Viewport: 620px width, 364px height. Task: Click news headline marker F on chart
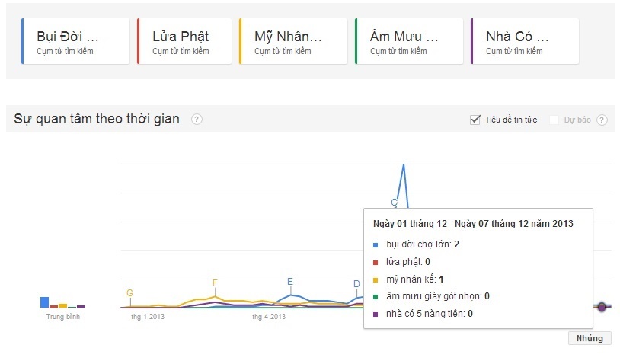click(x=215, y=283)
